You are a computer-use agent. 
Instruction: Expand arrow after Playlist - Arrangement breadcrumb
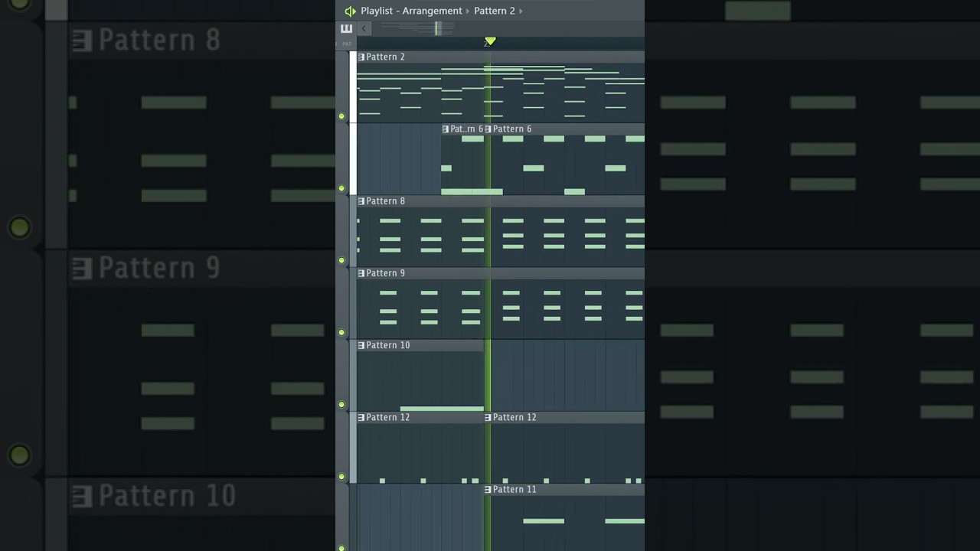point(468,11)
